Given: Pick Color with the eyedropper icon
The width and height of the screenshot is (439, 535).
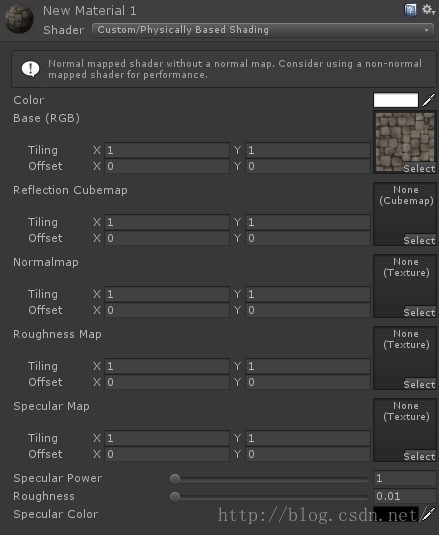Looking at the screenshot, I should pos(429,100).
